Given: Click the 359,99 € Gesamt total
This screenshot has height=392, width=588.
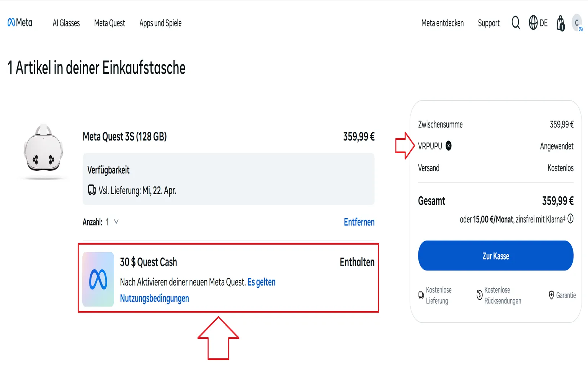Looking at the screenshot, I should (558, 201).
